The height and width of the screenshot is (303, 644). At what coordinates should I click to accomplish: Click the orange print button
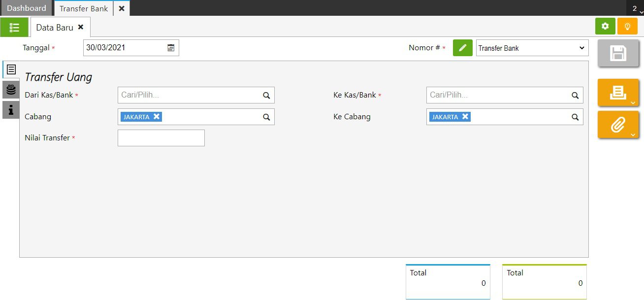coord(618,93)
